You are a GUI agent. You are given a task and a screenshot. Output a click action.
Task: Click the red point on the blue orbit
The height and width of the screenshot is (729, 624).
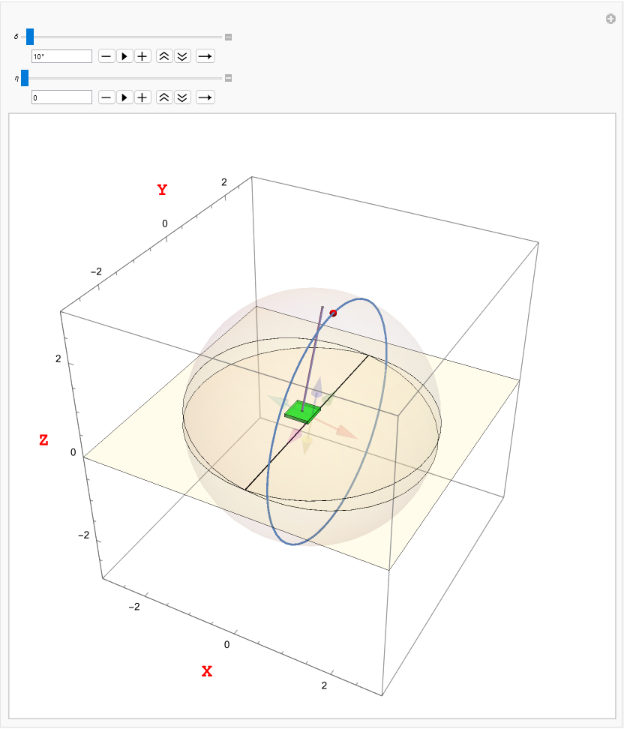(333, 313)
